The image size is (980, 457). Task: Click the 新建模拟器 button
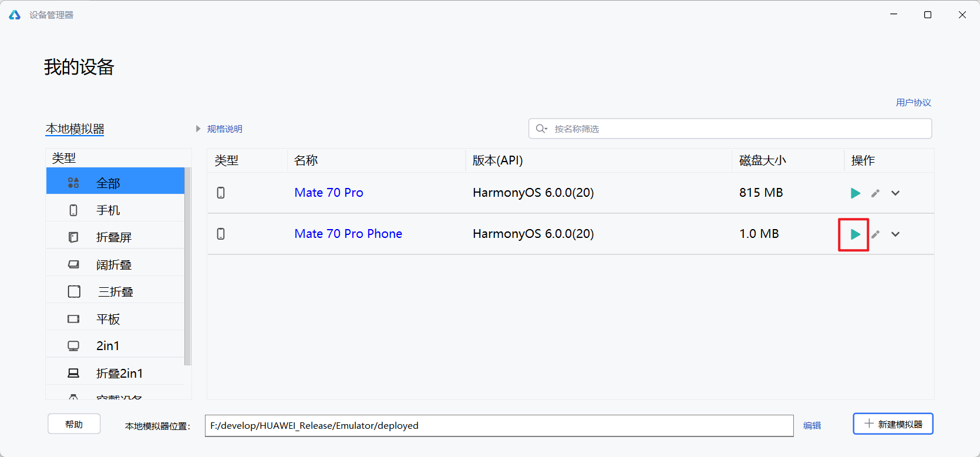pyautogui.click(x=893, y=424)
